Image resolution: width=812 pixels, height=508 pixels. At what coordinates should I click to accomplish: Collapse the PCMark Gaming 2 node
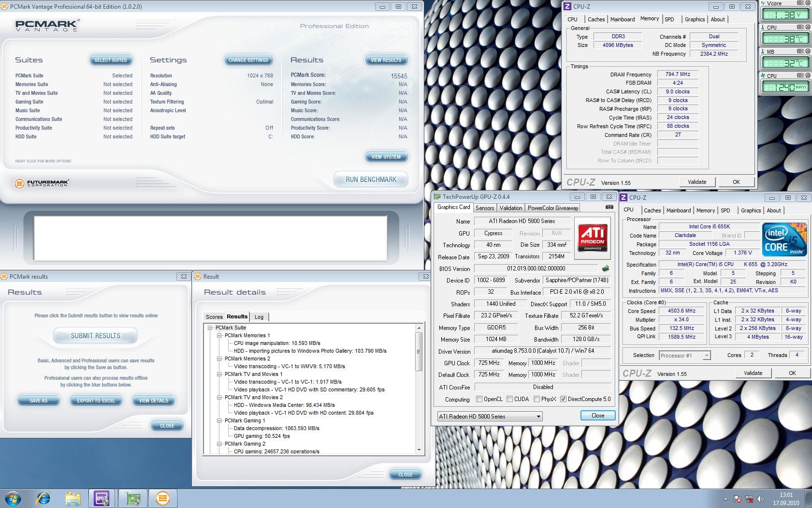pyautogui.click(x=219, y=444)
